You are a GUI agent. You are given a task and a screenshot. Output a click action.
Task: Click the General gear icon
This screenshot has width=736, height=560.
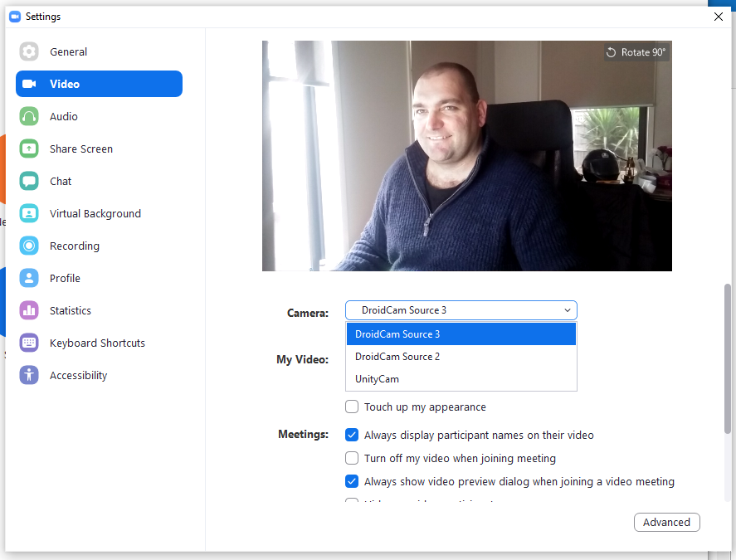point(29,51)
